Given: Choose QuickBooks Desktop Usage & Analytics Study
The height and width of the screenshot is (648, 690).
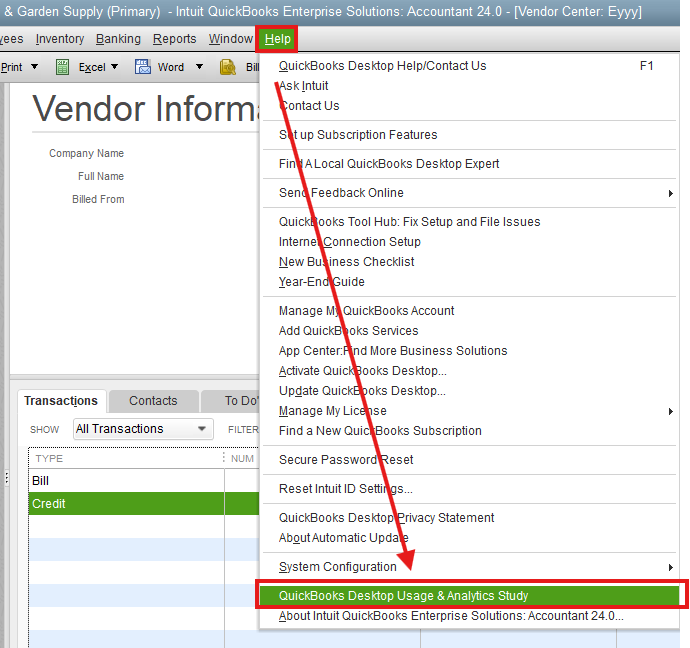Looking at the screenshot, I should click(469, 596).
